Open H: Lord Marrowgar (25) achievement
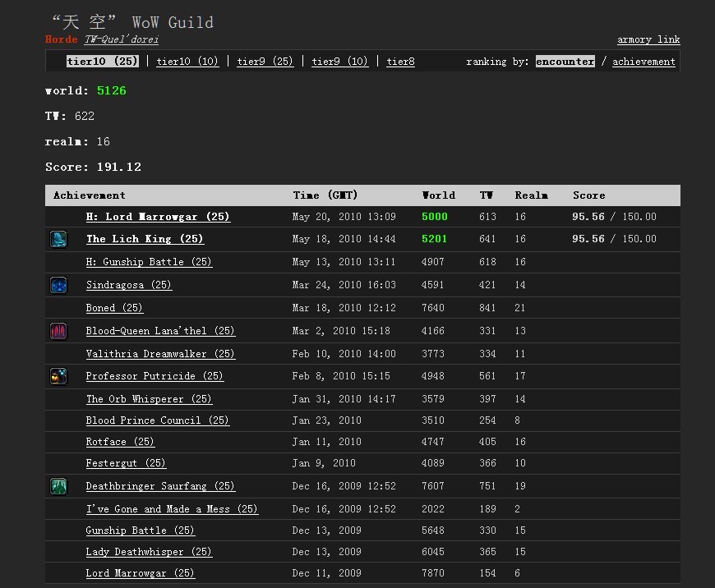 159,217
